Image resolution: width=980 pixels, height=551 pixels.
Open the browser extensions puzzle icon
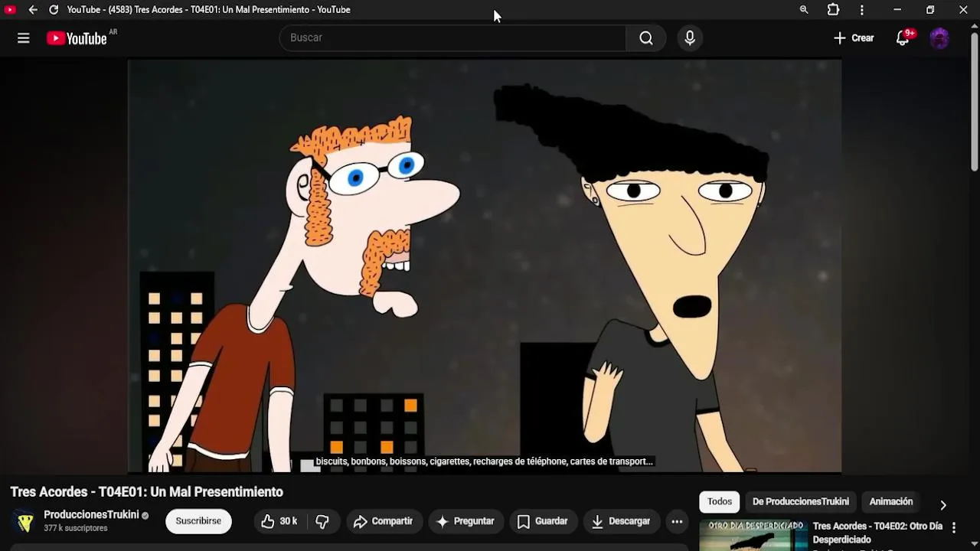(833, 10)
